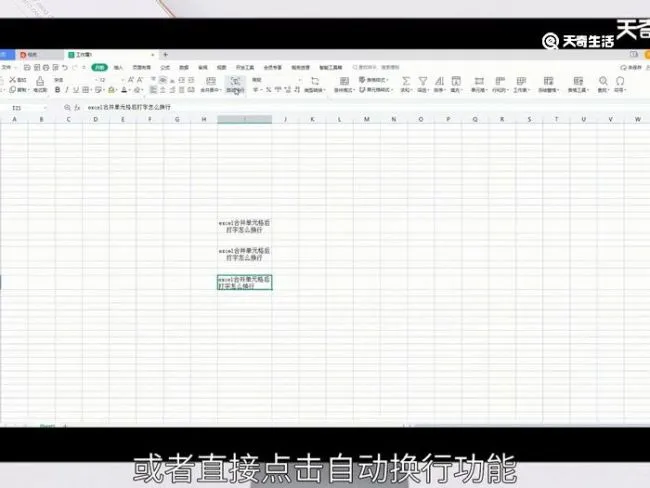This screenshot has height=488, width=650.
Task: Switch to the Data (数据) tab
Action: tap(184, 67)
